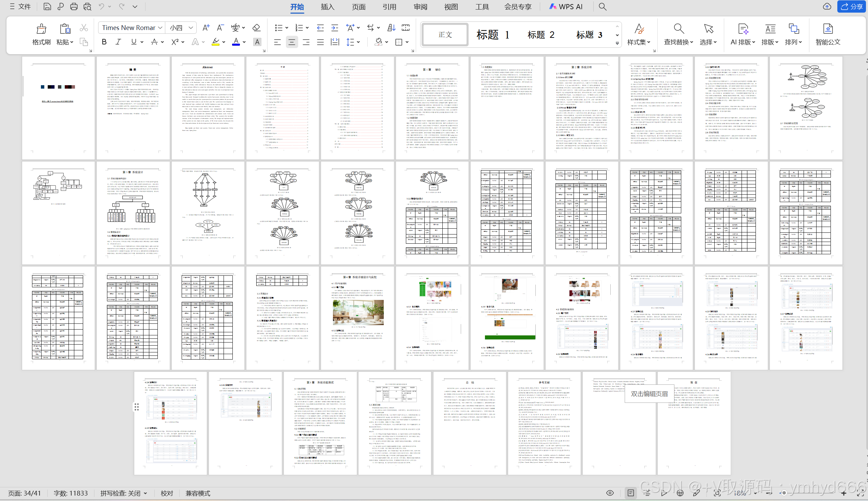Open the search magnifier in tab bar
Viewport: 868px width, 501px height.
tap(603, 6)
